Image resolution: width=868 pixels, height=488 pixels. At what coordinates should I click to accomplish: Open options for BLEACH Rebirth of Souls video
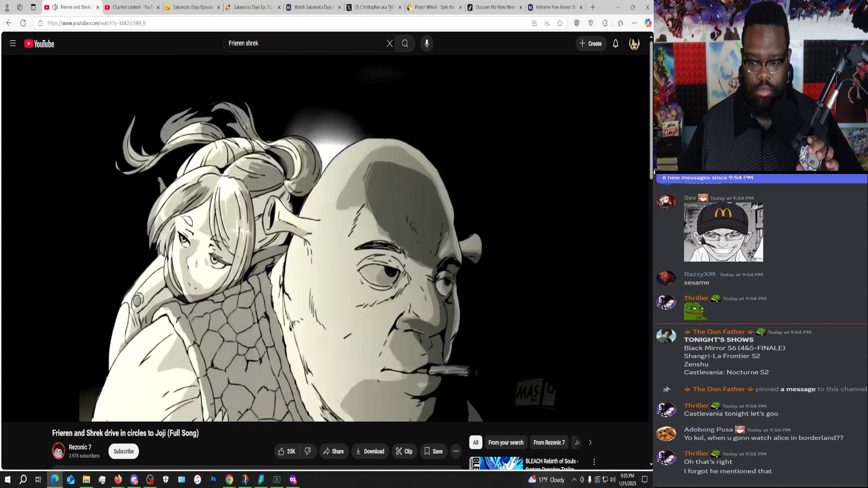click(594, 462)
